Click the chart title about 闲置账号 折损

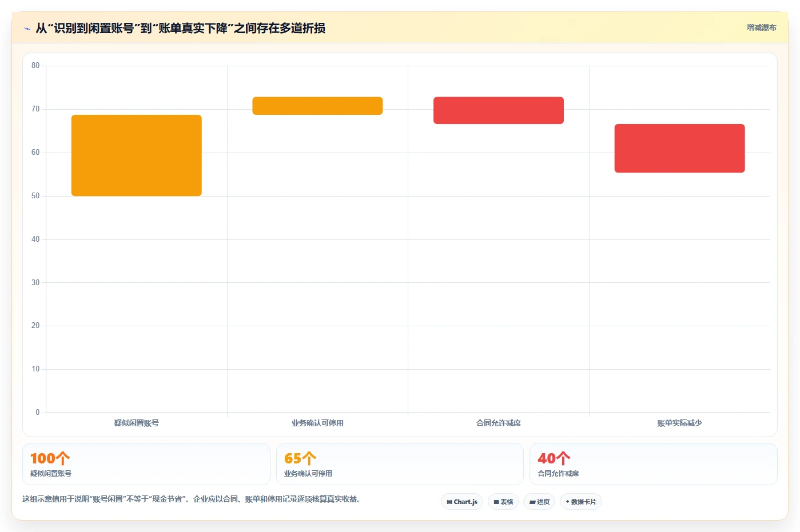point(180,28)
